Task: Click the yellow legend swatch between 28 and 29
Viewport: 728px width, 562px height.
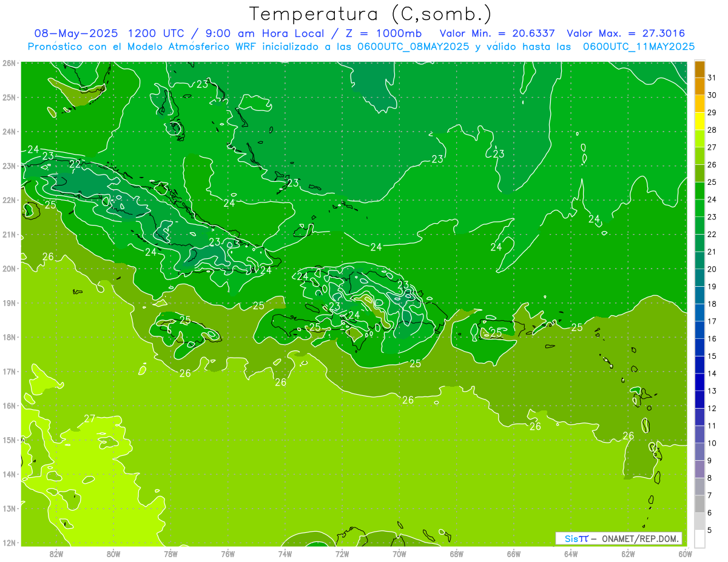Action: pos(699,121)
